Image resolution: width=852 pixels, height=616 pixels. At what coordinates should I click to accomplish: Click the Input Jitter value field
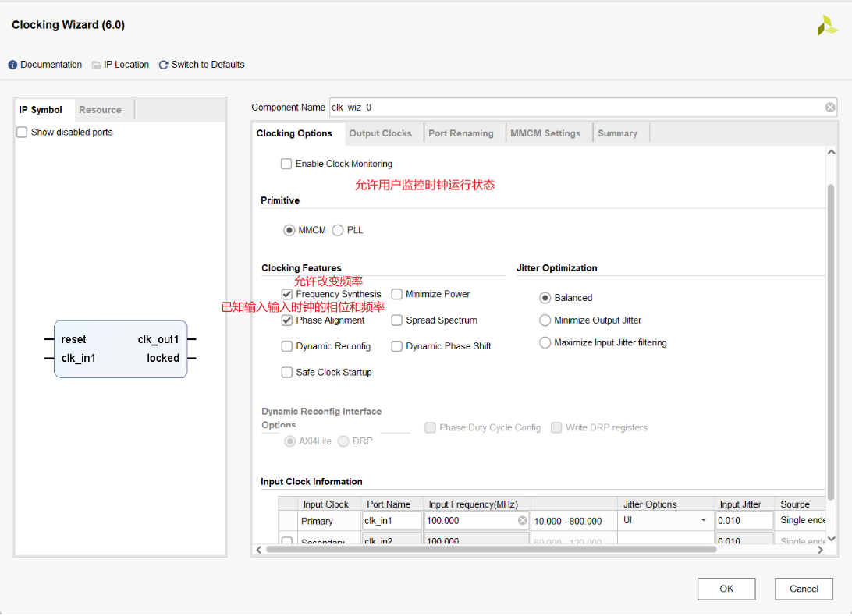744,521
